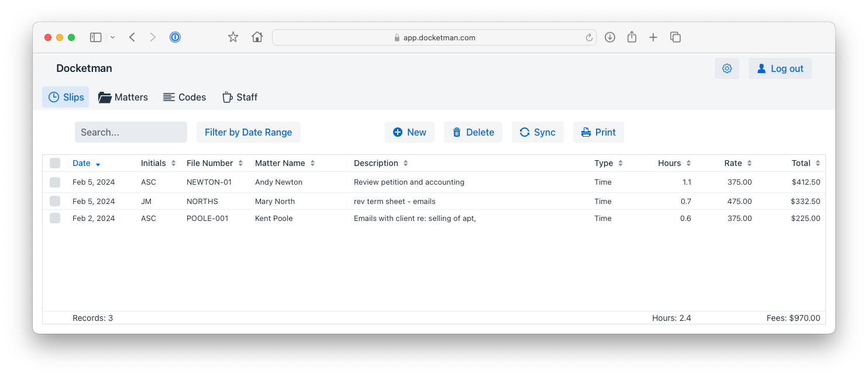Viewport: 868px width, 377px height.
Task: Open Filter by Date Range
Action: pyautogui.click(x=249, y=132)
